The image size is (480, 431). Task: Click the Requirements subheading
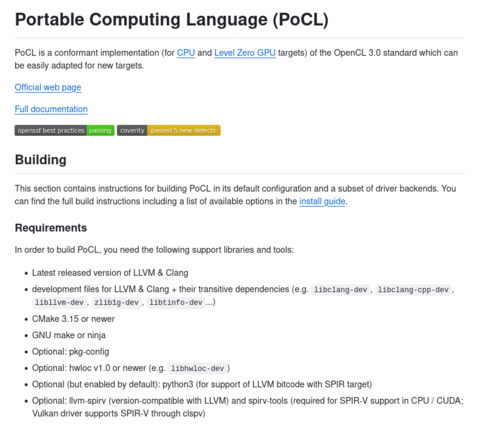pyautogui.click(x=51, y=228)
